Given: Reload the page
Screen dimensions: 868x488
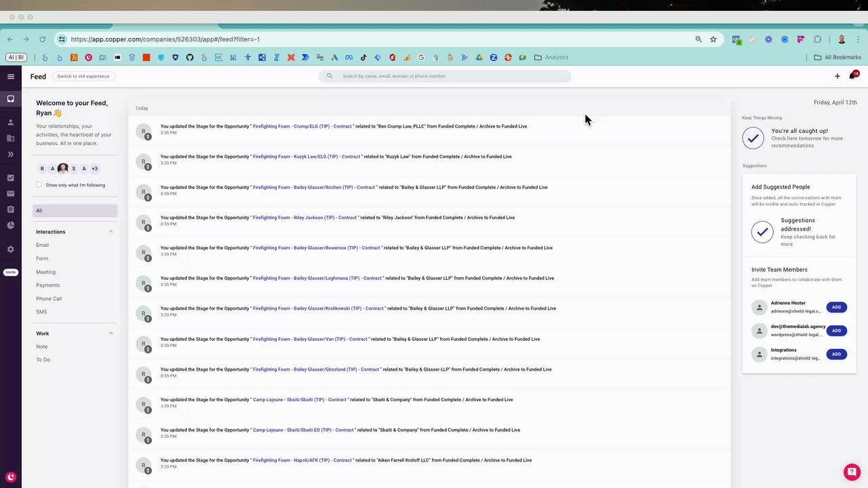Looking at the screenshot, I should [x=42, y=39].
